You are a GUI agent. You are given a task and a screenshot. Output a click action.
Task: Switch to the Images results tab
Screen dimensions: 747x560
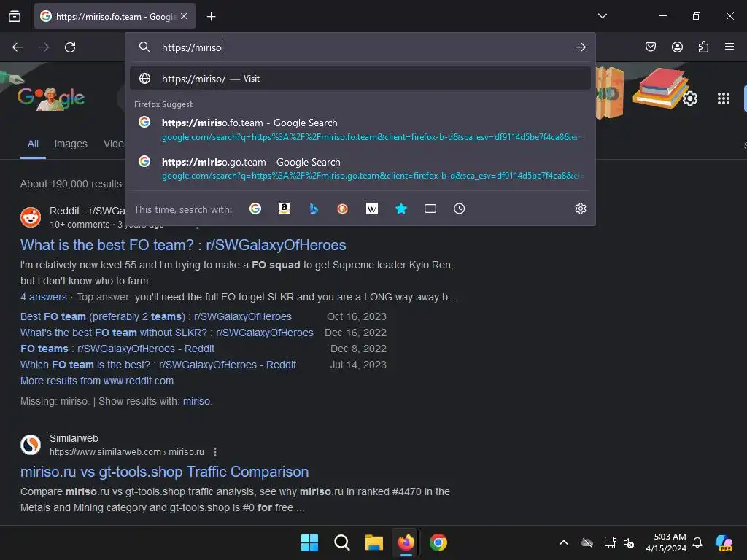[x=71, y=144]
